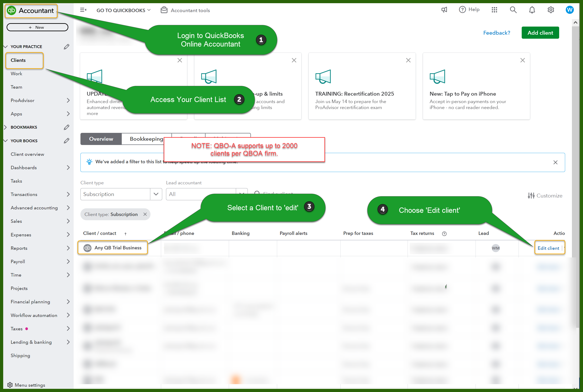Image resolution: width=583 pixels, height=392 pixels.
Task: Open the apps grid icon
Action: pos(494,10)
